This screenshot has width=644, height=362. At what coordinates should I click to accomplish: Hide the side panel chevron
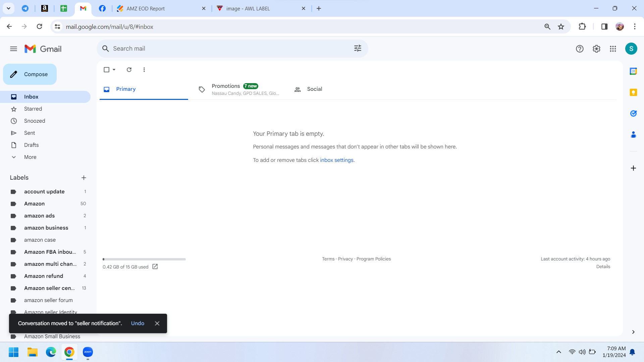point(633,332)
